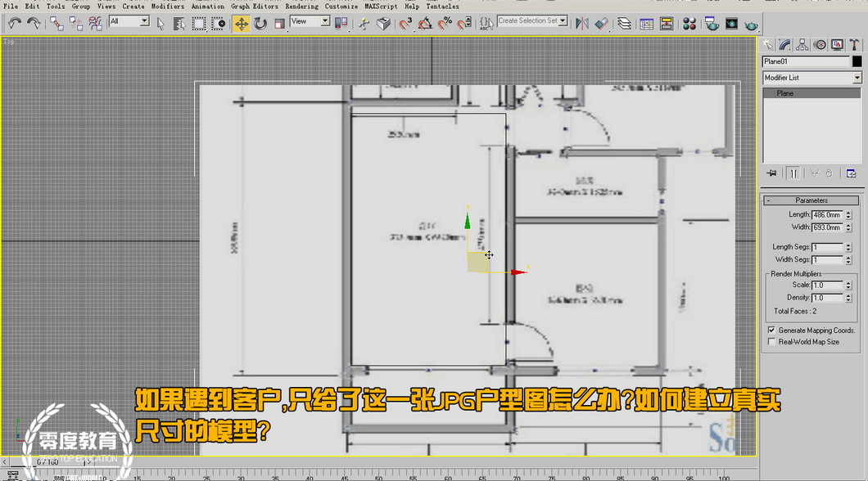The height and width of the screenshot is (481, 868).
Task: Activate the Select and Move tool
Action: (x=242, y=24)
